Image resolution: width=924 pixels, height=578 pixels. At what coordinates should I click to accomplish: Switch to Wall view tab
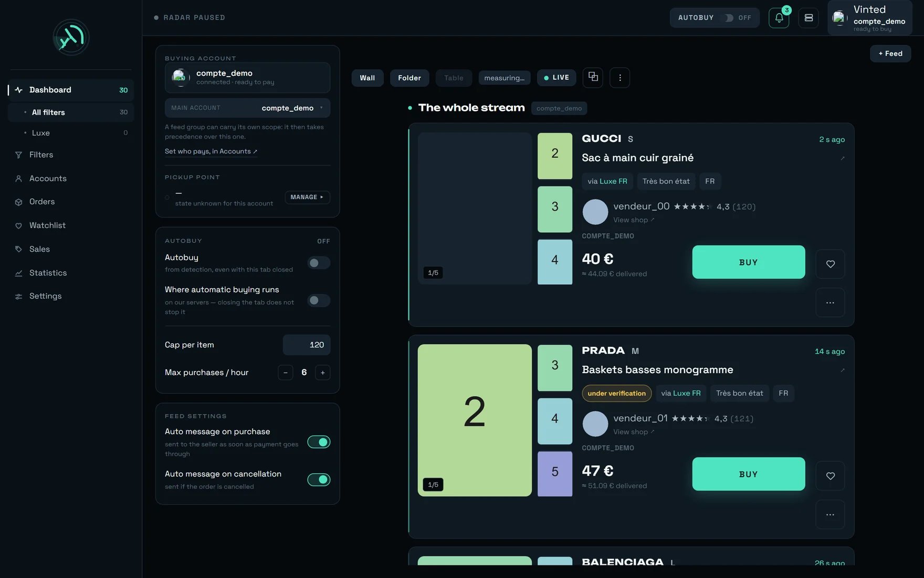tap(367, 78)
